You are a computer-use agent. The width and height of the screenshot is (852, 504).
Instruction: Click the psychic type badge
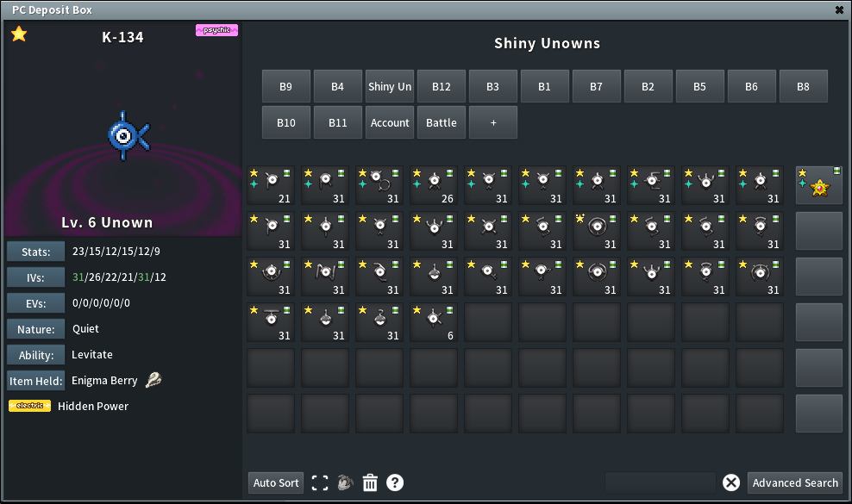pos(216,30)
